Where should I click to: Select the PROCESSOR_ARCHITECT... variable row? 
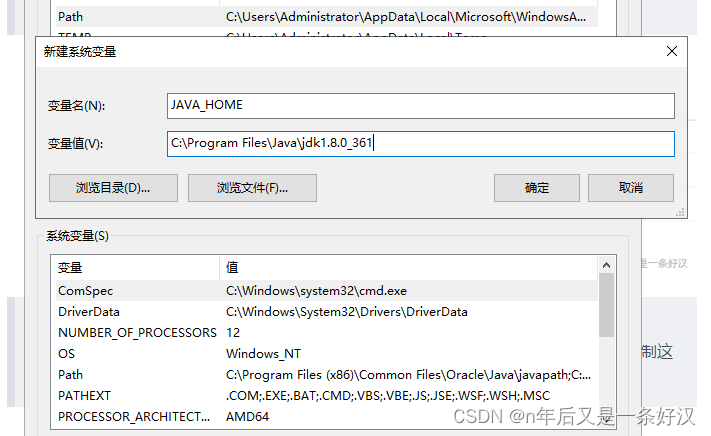[x=326, y=417]
